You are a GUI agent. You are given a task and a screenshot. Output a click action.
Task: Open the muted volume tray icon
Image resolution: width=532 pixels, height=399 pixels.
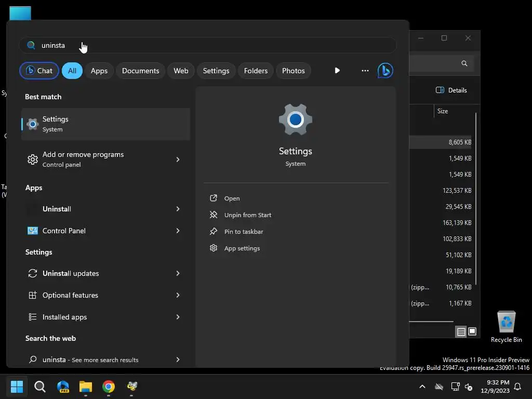[469, 387]
